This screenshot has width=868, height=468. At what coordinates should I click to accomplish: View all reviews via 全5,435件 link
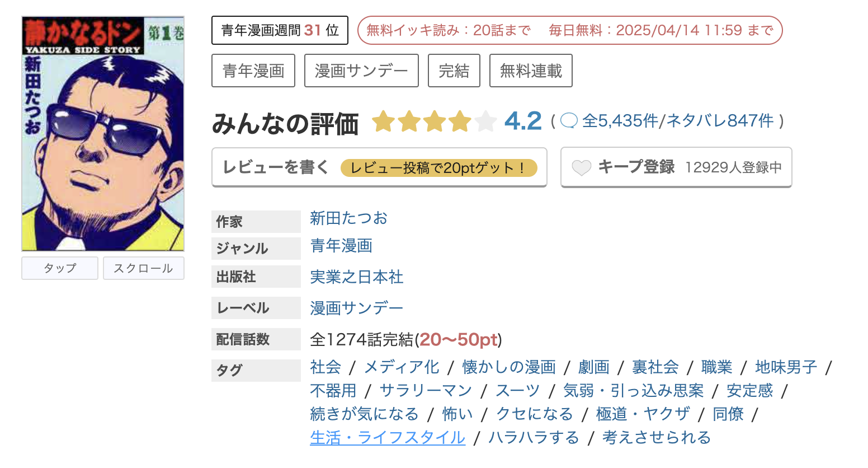point(621,120)
